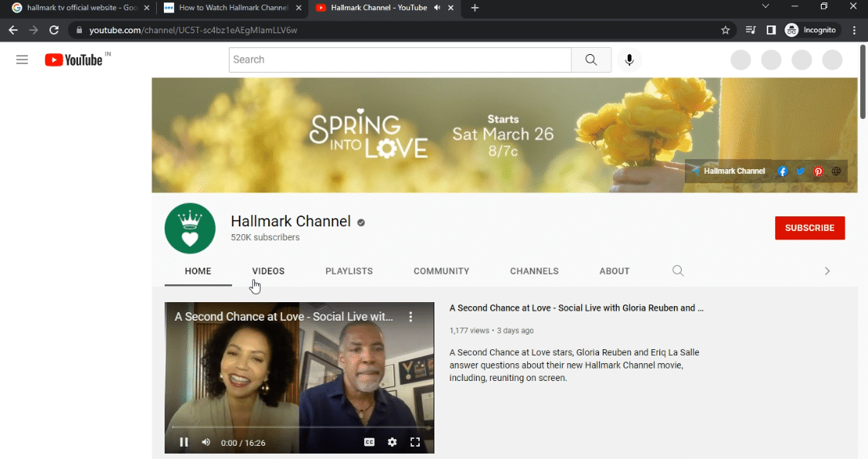Click the Hallmark Channel name heading
The image size is (868, 459).
[x=291, y=222]
